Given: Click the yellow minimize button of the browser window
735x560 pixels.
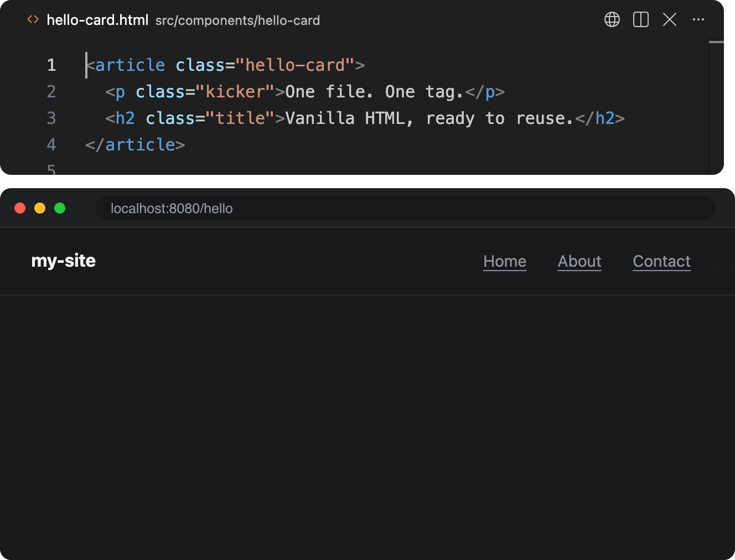Looking at the screenshot, I should click(40, 208).
